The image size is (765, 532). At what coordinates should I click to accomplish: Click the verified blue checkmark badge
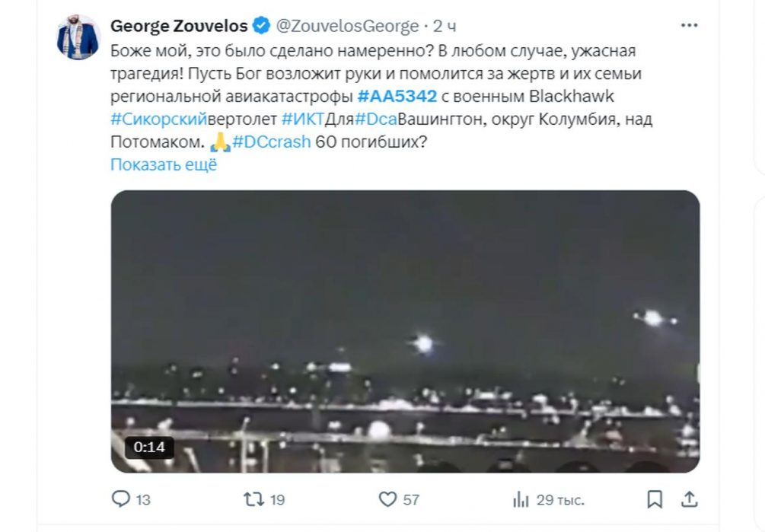click(261, 26)
